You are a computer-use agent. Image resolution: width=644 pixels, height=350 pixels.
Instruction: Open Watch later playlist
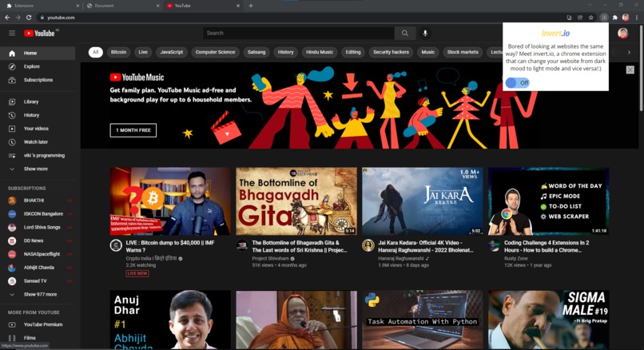click(38, 142)
